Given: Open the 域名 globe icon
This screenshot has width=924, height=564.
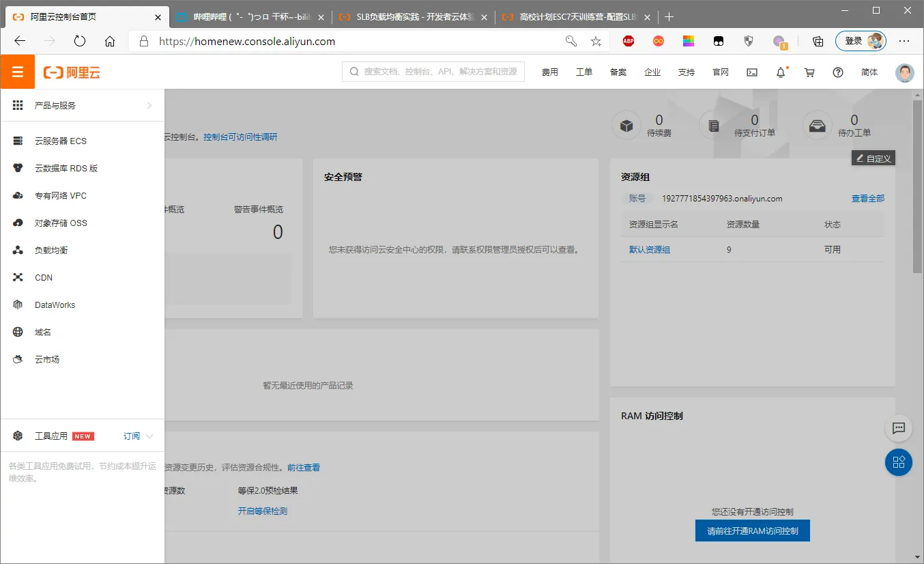Looking at the screenshot, I should pyautogui.click(x=18, y=332).
